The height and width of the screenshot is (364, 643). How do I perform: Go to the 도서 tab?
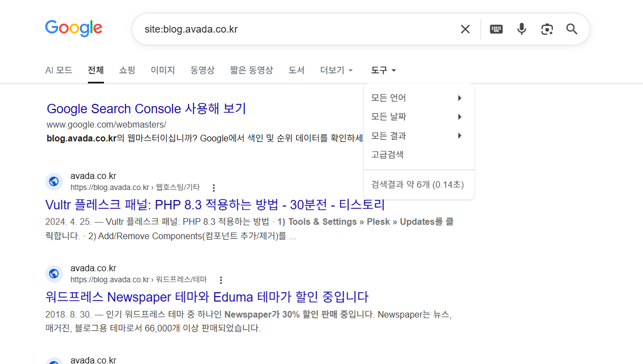click(296, 70)
